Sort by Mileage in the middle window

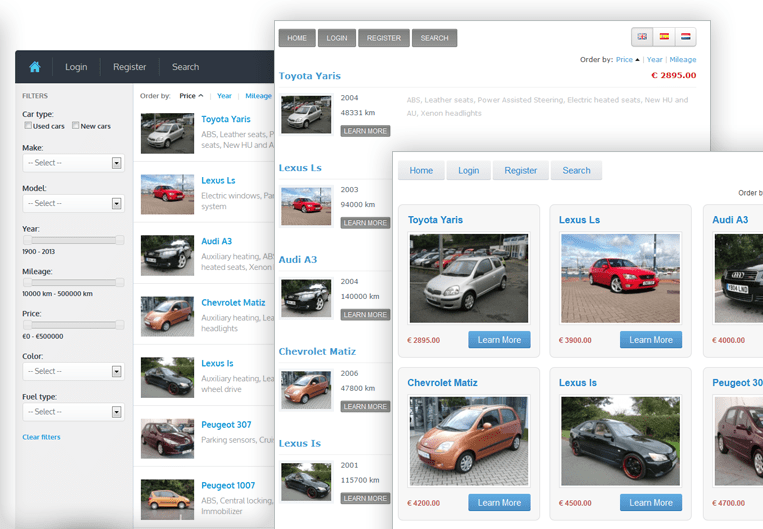(x=683, y=59)
